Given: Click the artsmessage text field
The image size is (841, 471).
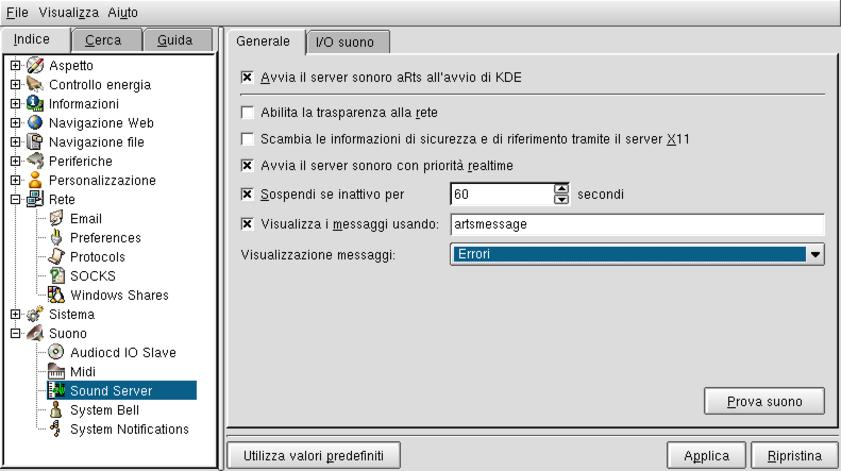Looking at the screenshot, I should [637, 225].
